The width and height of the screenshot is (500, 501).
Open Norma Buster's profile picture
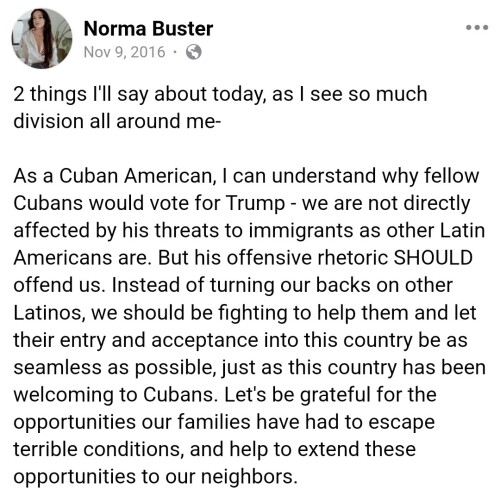click(42, 38)
